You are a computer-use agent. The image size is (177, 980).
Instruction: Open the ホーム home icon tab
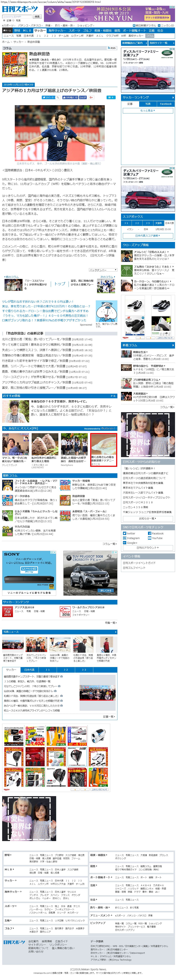click(7, 30)
